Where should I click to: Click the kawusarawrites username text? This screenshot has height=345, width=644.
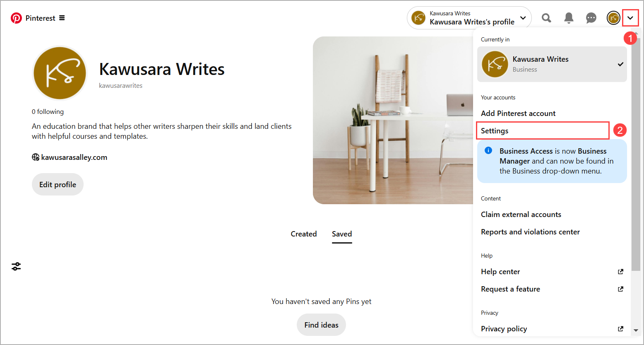(x=120, y=86)
